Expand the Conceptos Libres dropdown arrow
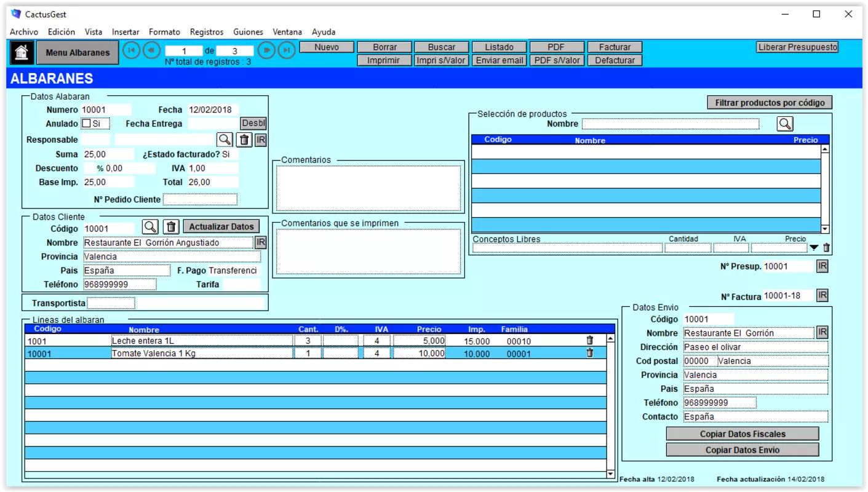868x492 pixels. pos(814,248)
